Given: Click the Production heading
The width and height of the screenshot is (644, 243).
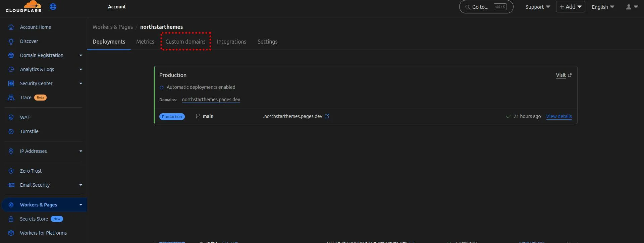Looking at the screenshot, I should point(173,75).
